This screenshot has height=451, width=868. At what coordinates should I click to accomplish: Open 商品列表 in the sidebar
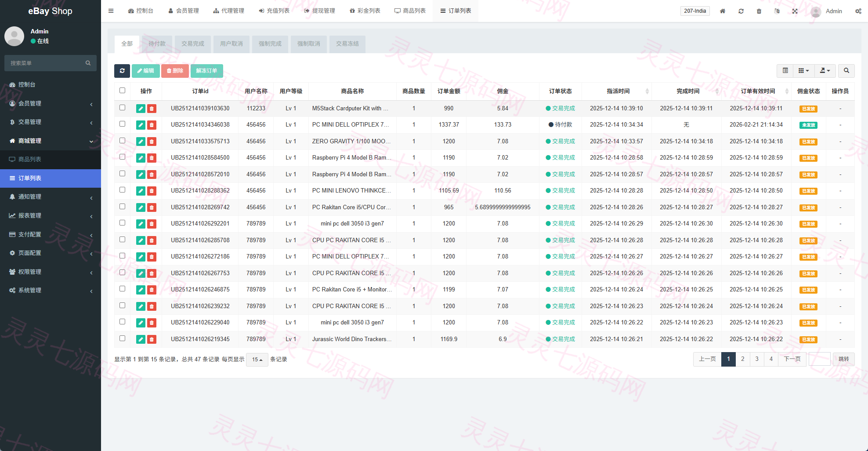pyautogui.click(x=51, y=160)
